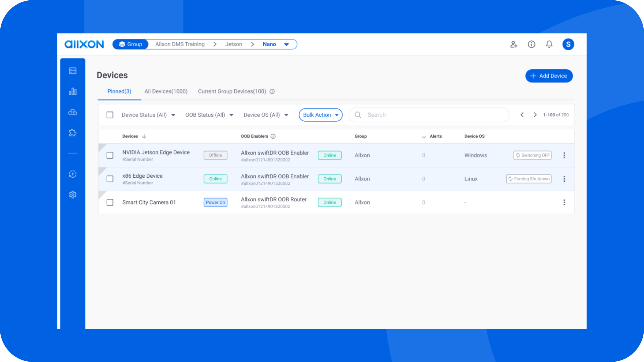
Task: Open OOB Status (All) filter dropdown
Action: pos(209,115)
